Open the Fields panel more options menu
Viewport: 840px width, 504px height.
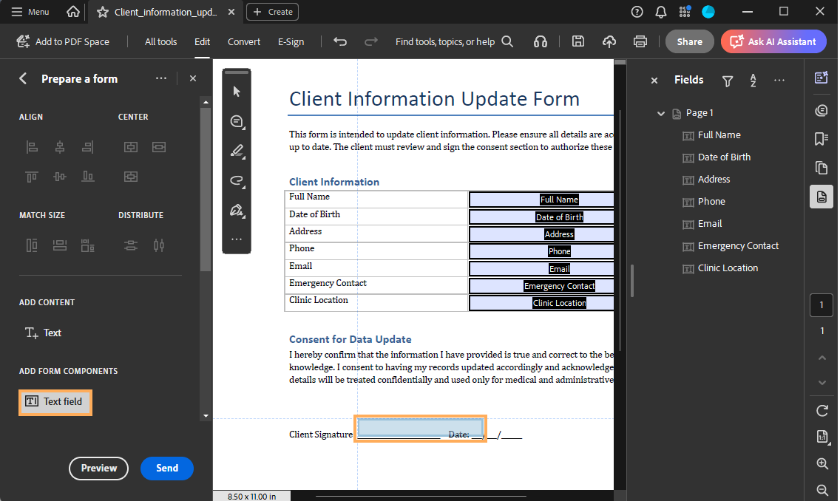coord(779,81)
